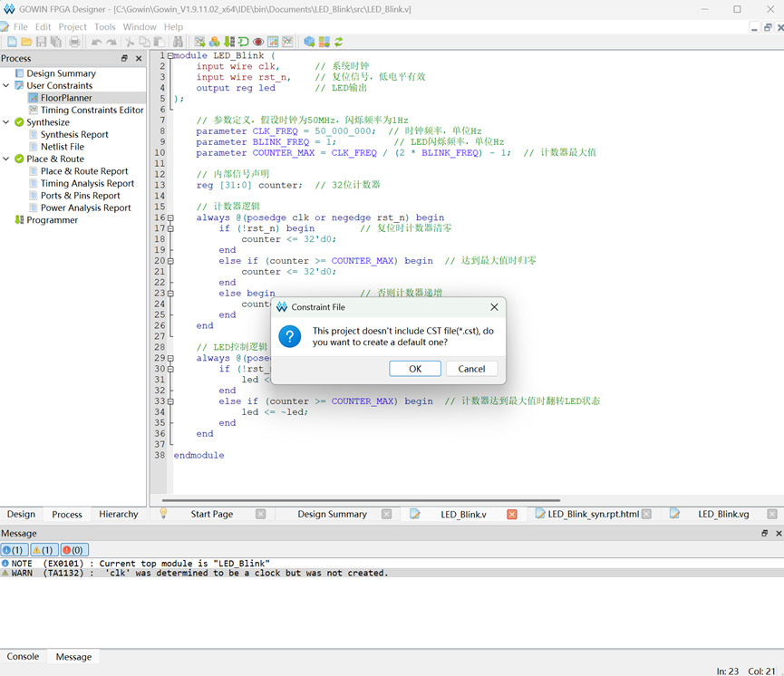The image size is (784, 676).
Task: Close the Process panel
Action: point(139,59)
